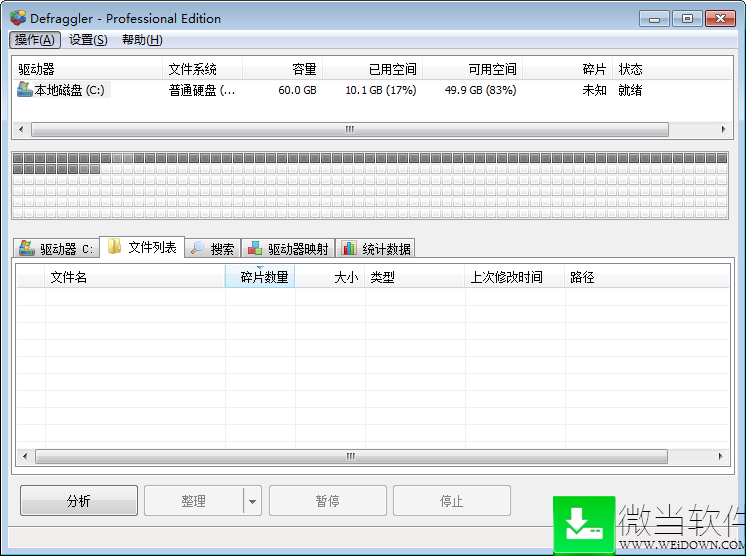
Task: Click the drive icon on 驱动器 C: tab
Action: (x=27, y=248)
